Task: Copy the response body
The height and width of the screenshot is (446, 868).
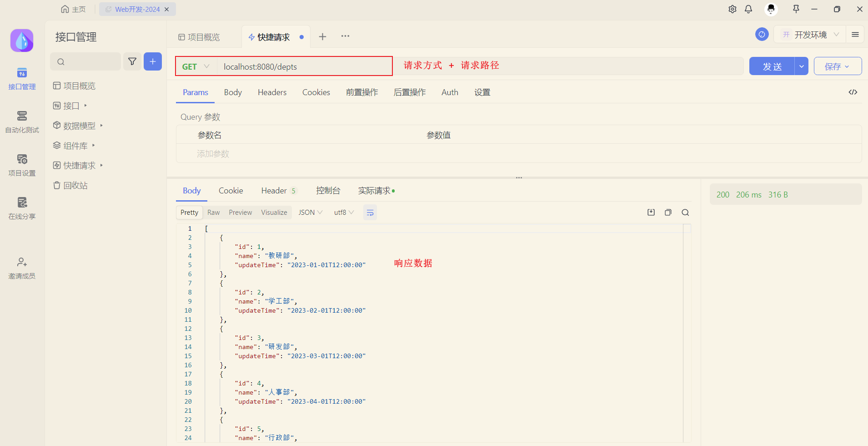Action: (667, 212)
